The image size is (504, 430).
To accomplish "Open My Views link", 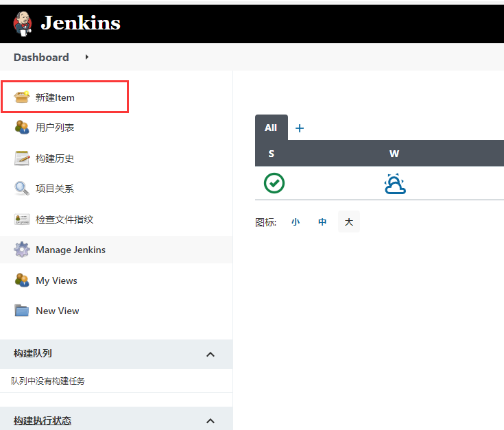I will [56, 280].
